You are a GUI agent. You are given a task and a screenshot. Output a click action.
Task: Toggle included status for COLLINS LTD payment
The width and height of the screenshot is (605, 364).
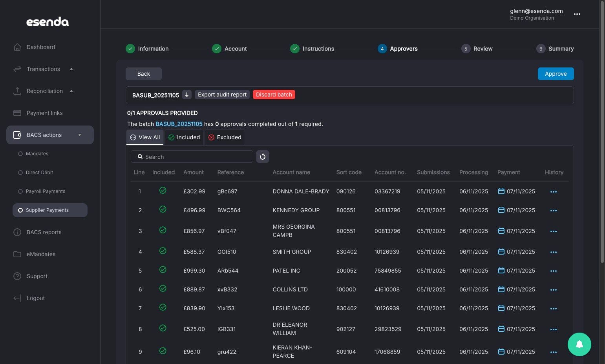pos(163,288)
